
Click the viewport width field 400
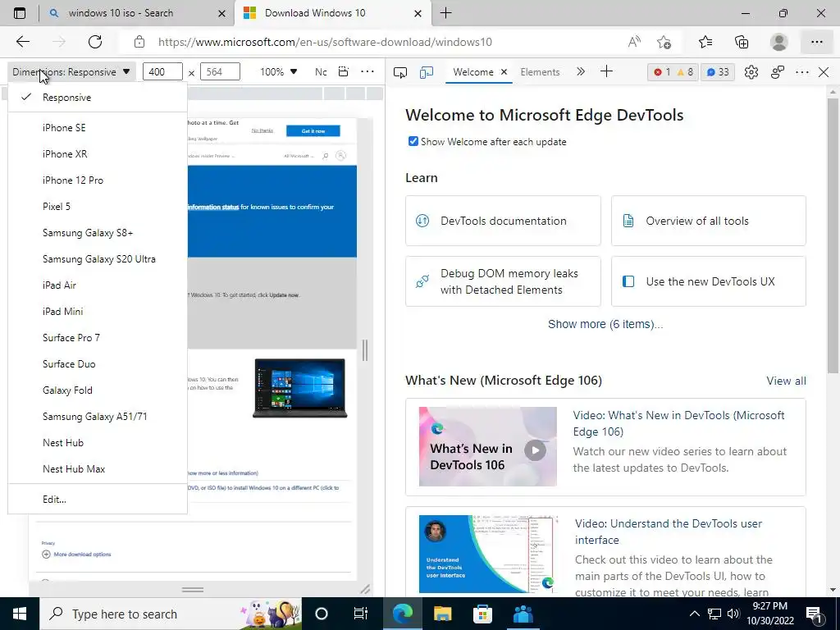(x=163, y=72)
